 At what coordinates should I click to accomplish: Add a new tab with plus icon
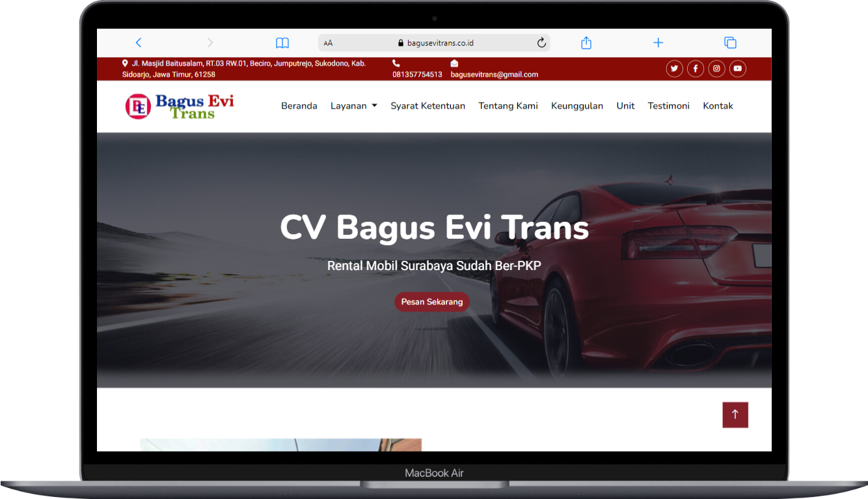click(x=658, y=43)
